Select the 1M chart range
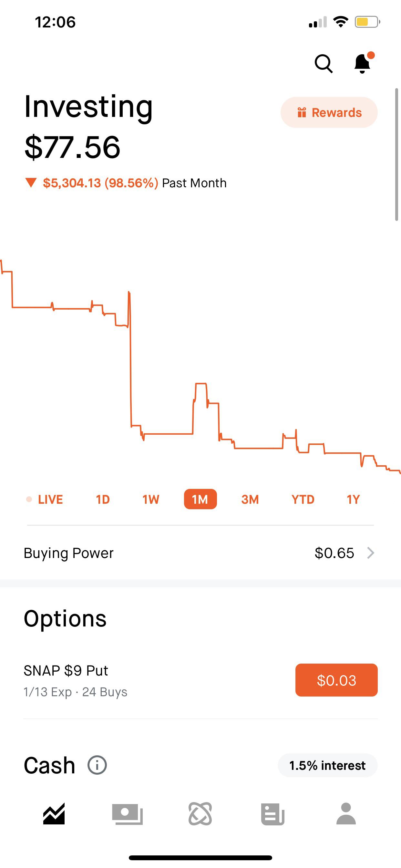The width and height of the screenshot is (401, 868). [x=200, y=499]
